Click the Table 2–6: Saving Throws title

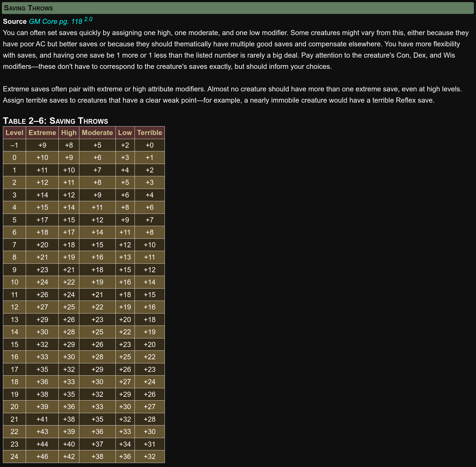(55, 121)
